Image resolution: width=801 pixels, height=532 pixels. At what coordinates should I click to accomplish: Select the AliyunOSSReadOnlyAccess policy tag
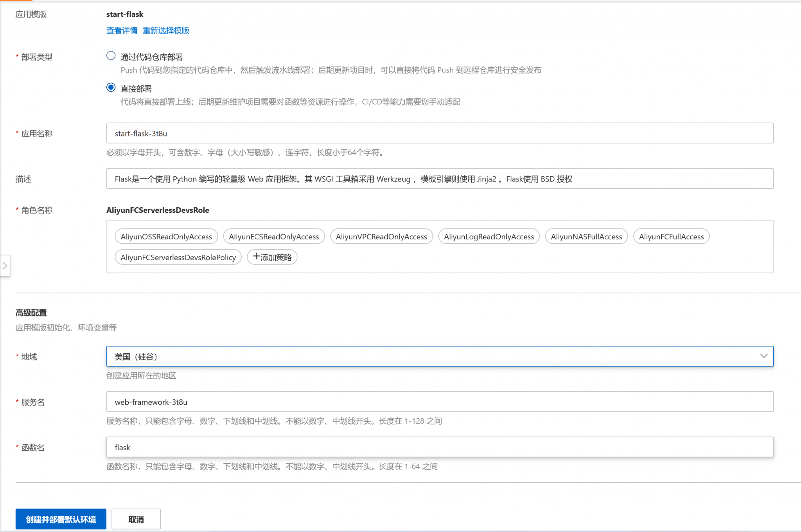(166, 236)
